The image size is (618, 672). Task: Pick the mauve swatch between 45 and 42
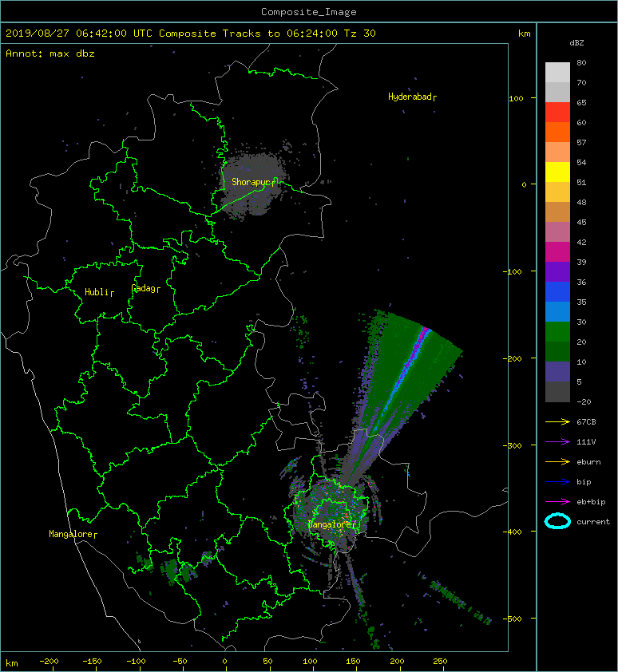[x=557, y=232]
